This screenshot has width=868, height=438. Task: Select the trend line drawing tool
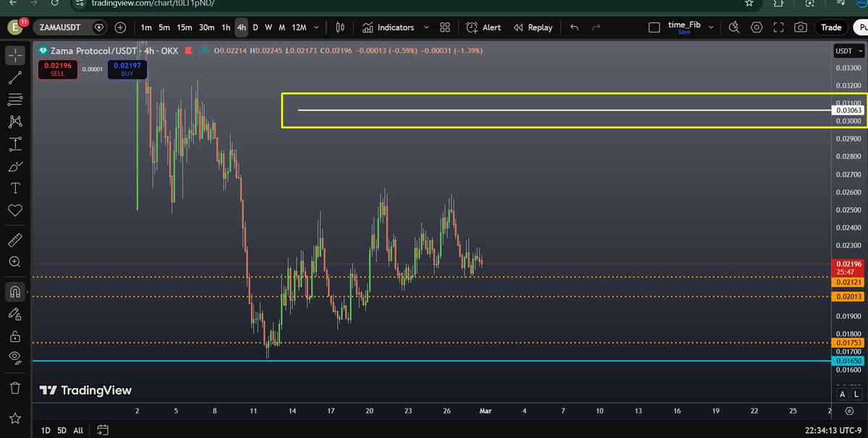coord(14,77)
